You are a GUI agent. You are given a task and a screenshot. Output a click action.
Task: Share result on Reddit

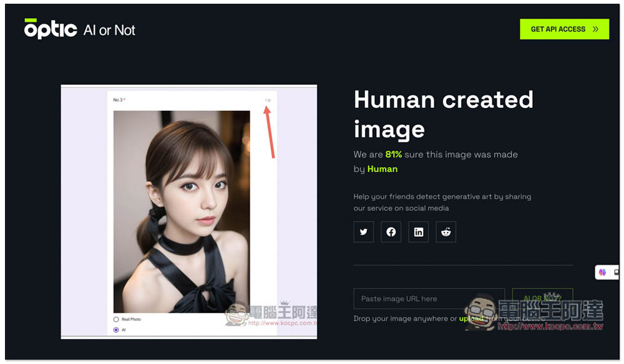[446, 232]
